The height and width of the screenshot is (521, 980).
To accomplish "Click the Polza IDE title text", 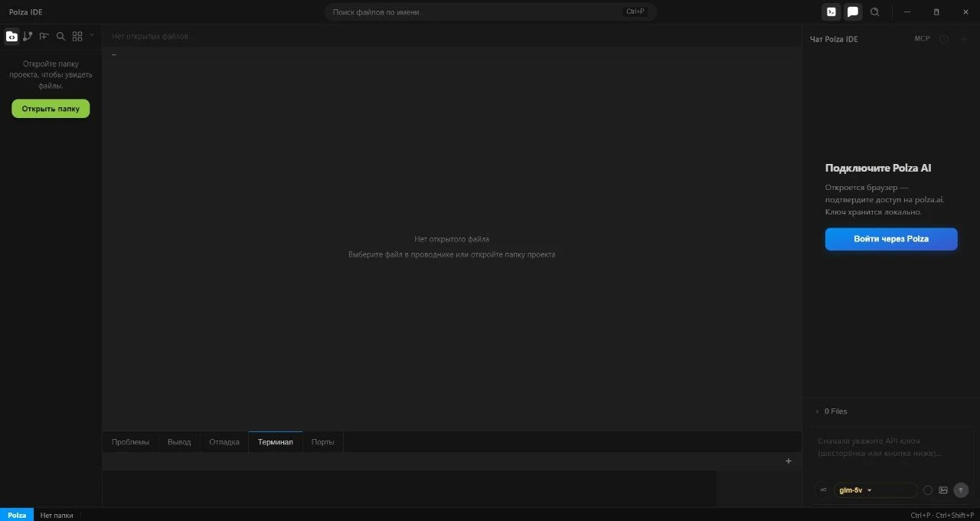I will point(26,12).
